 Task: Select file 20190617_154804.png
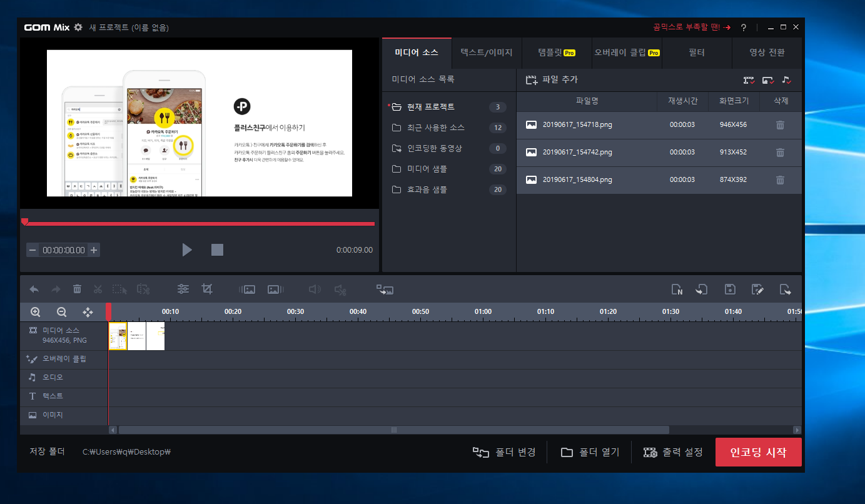pos(659,180)
